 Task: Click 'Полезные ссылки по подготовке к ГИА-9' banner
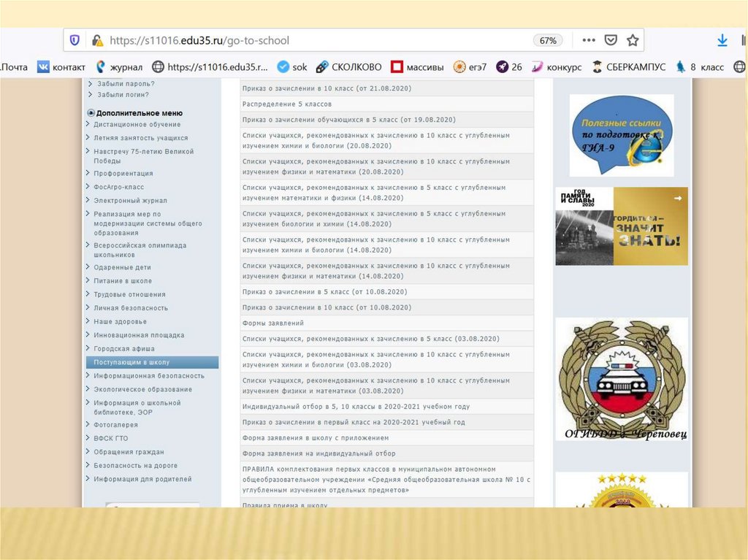[622, 136]
